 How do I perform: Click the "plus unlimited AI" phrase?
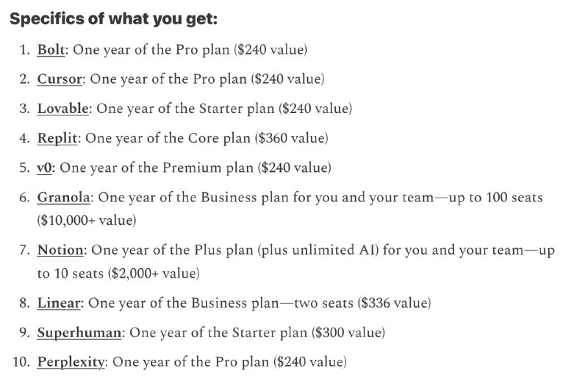(320, 250)
